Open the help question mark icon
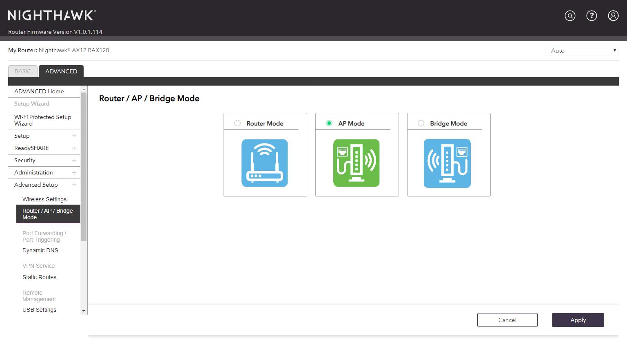The width and height of the screenshot is (627, 364). (592, 16)
